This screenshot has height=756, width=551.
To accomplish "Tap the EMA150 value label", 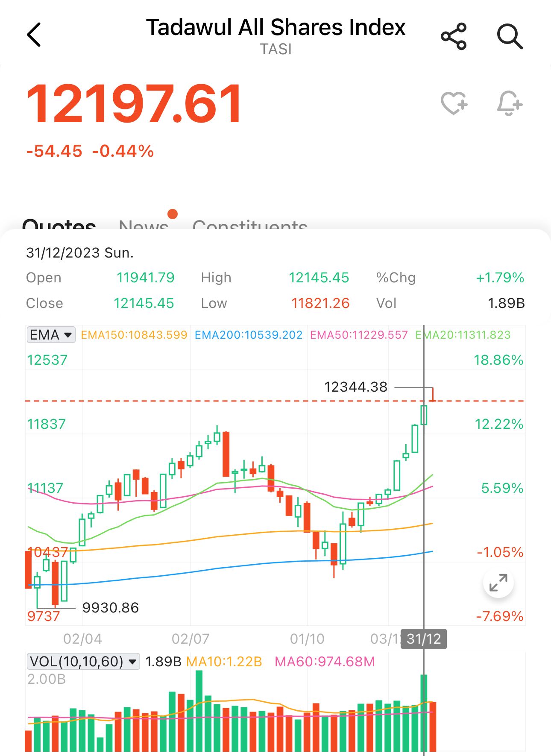I will pyautogui.click(x=134, y=335).
